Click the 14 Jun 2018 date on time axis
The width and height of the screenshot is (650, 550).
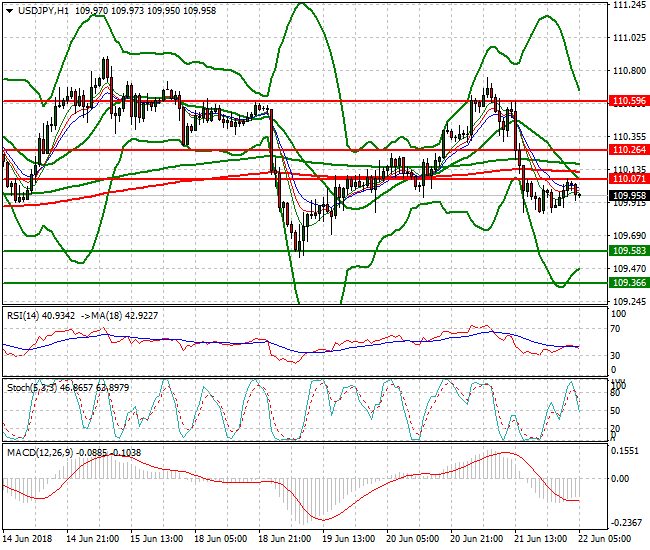28,539
